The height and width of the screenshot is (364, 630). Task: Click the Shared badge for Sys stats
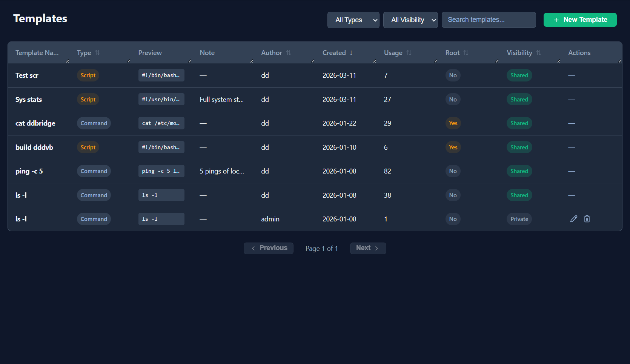coord(519,100)
